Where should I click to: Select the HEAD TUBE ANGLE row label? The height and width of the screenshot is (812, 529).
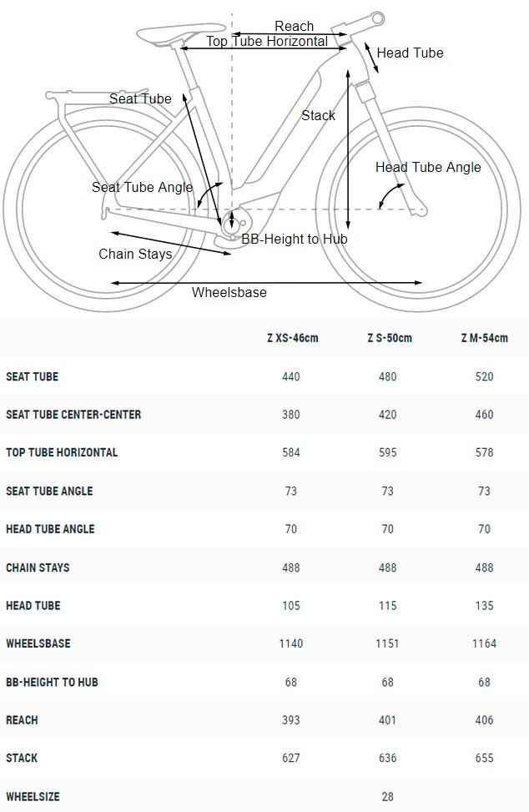[50, 529]
